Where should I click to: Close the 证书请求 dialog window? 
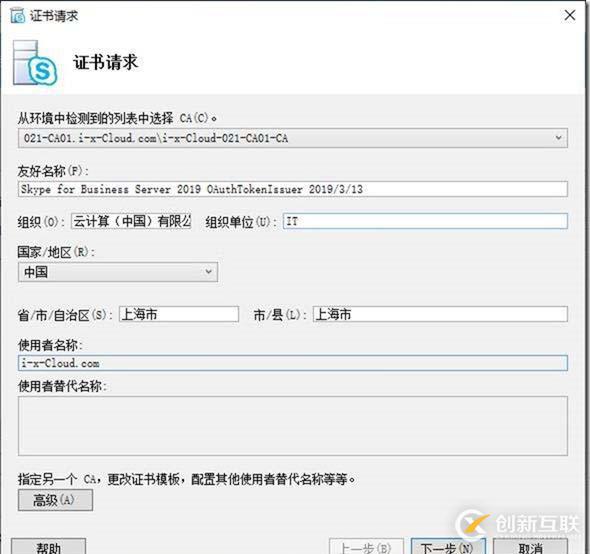click(x=570, y=15)
